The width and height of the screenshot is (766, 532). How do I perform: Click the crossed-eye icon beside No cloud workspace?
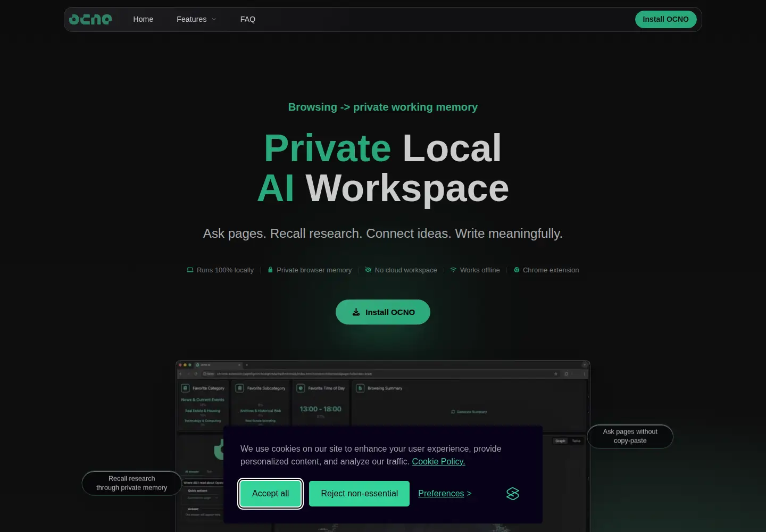tap(368, 270)
